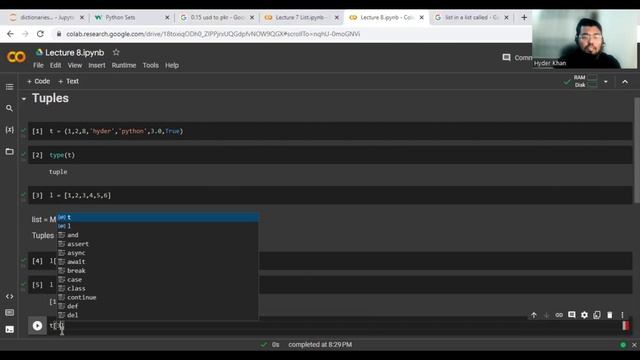Click the Colab logo
This screenshot has width=640, height=360.
point(16,57)
